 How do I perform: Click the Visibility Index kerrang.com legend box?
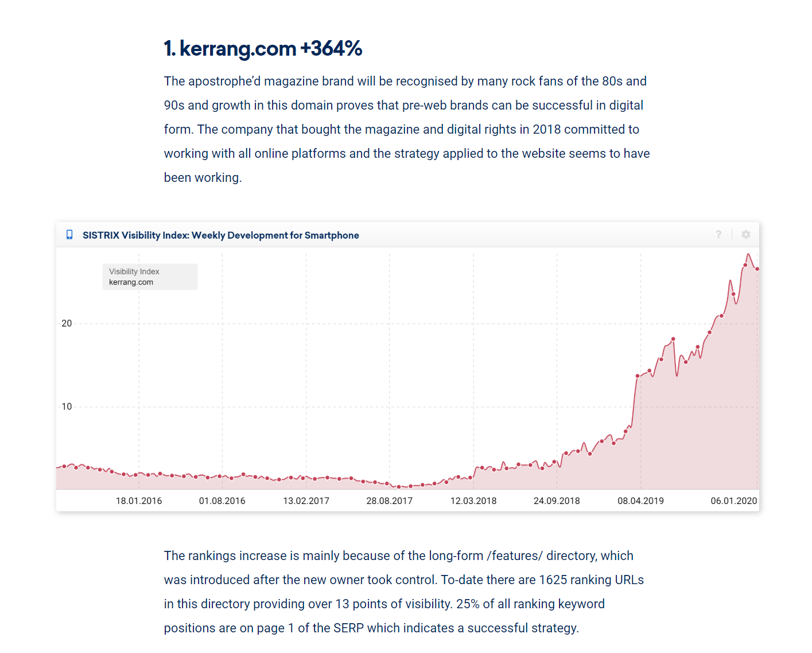pyautogui.click(x=150, y=277)
